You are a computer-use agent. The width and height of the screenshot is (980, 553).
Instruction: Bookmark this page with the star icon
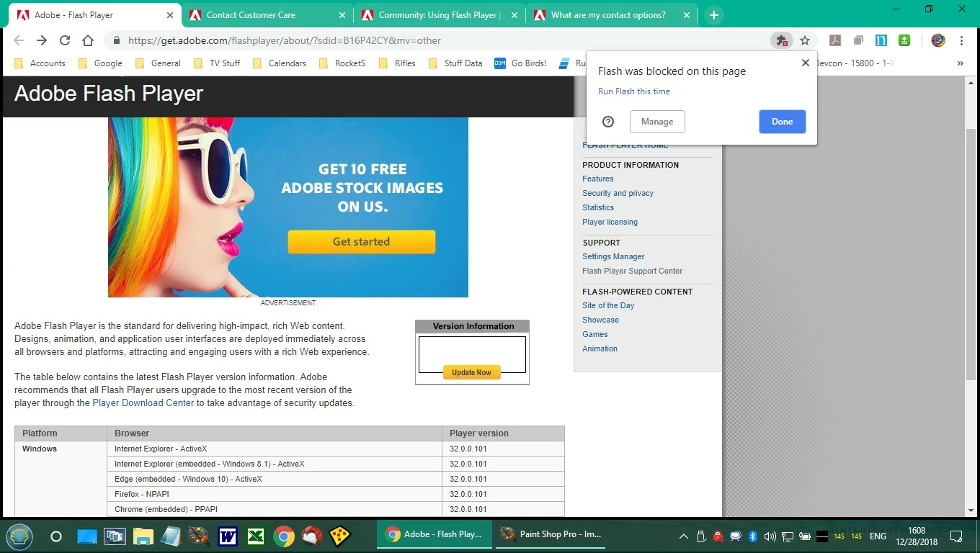[805, 40]
